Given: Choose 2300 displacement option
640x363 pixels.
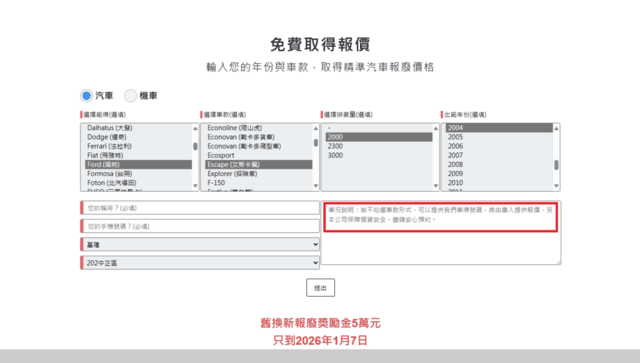Looking at the screenshot, I should [x=379, y=146].
